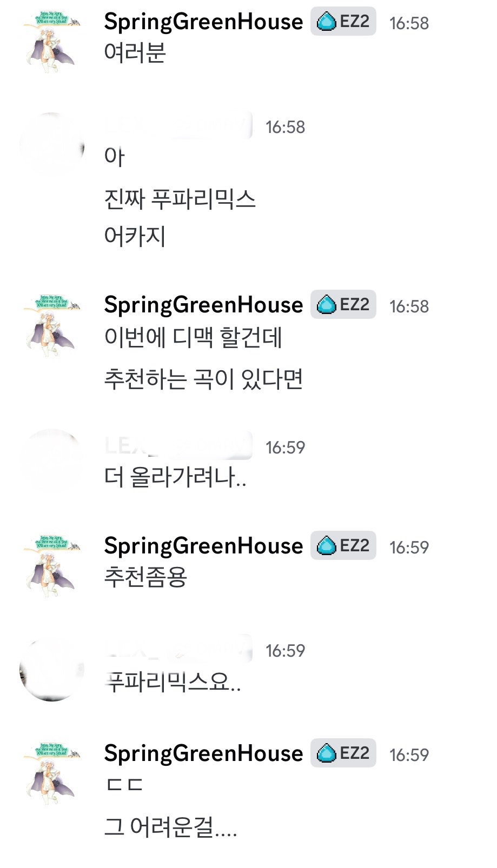497x868 pixels.
Task: Tap the EZ2 role badge above "추천좀용"
Action: click(x=343, y=546)
